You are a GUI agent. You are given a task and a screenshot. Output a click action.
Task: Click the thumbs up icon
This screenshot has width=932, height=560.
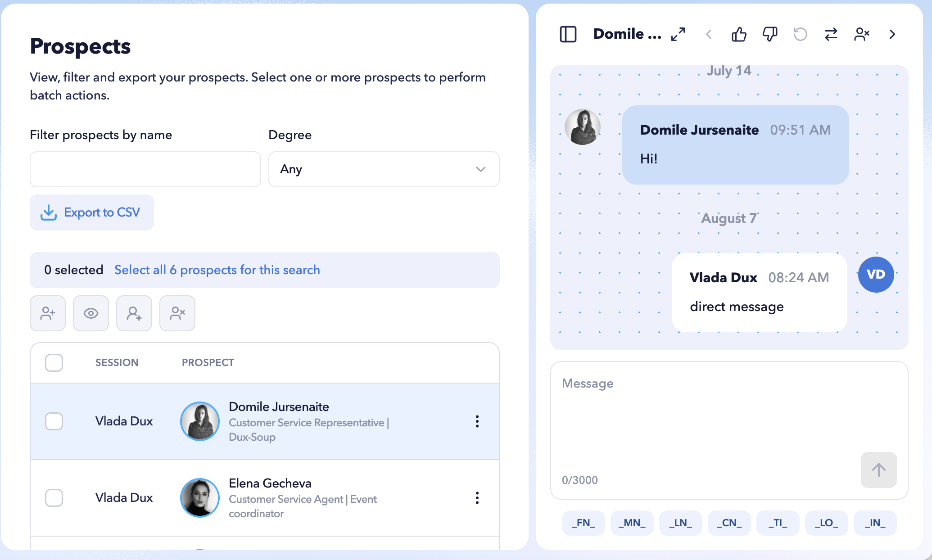pyautogui.click(x=739, y=34)
